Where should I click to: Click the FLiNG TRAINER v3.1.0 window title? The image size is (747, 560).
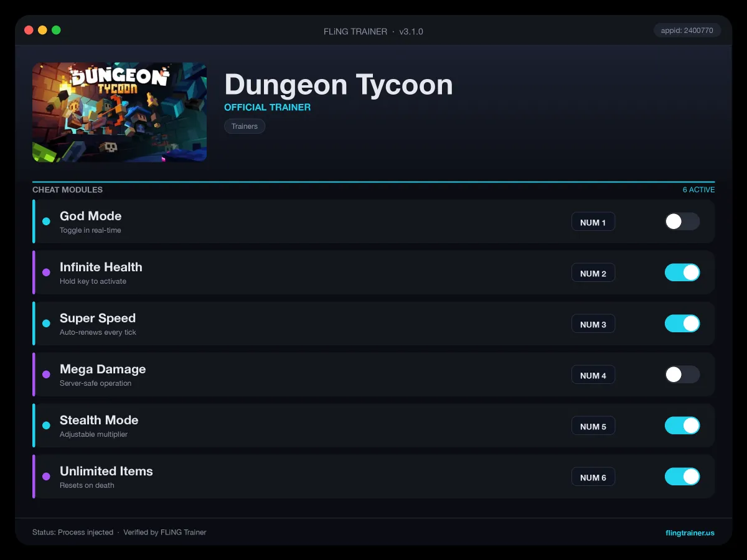[374, 31]
